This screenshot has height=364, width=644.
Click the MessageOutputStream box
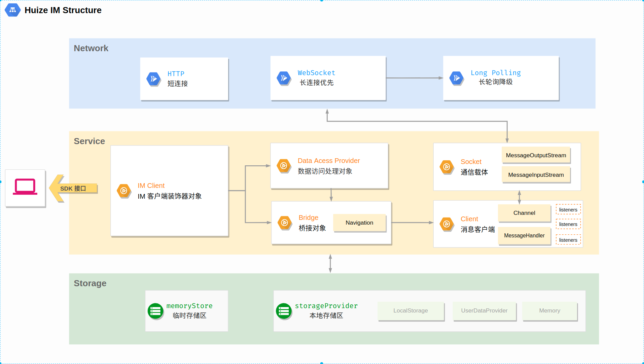pos(535,155)
